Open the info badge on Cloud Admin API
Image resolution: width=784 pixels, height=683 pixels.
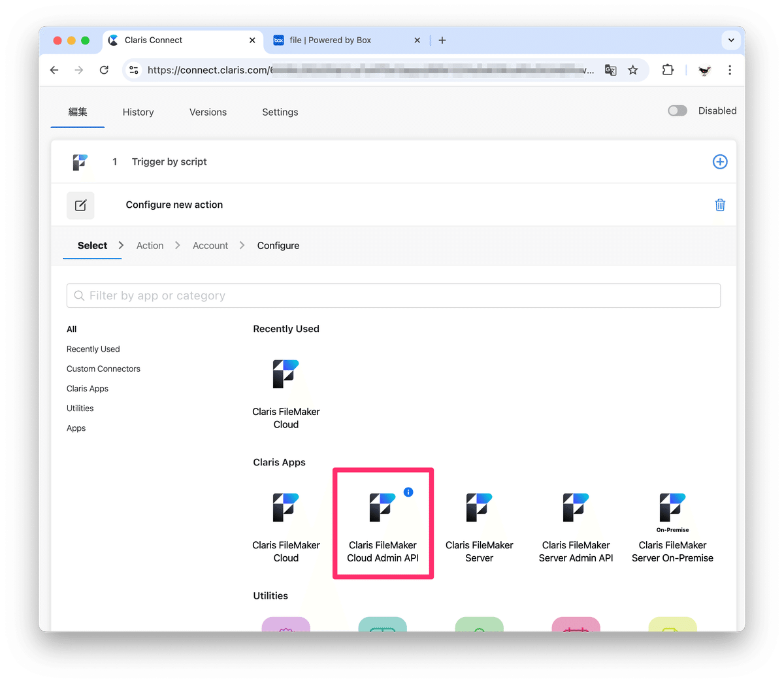point(408,491)
